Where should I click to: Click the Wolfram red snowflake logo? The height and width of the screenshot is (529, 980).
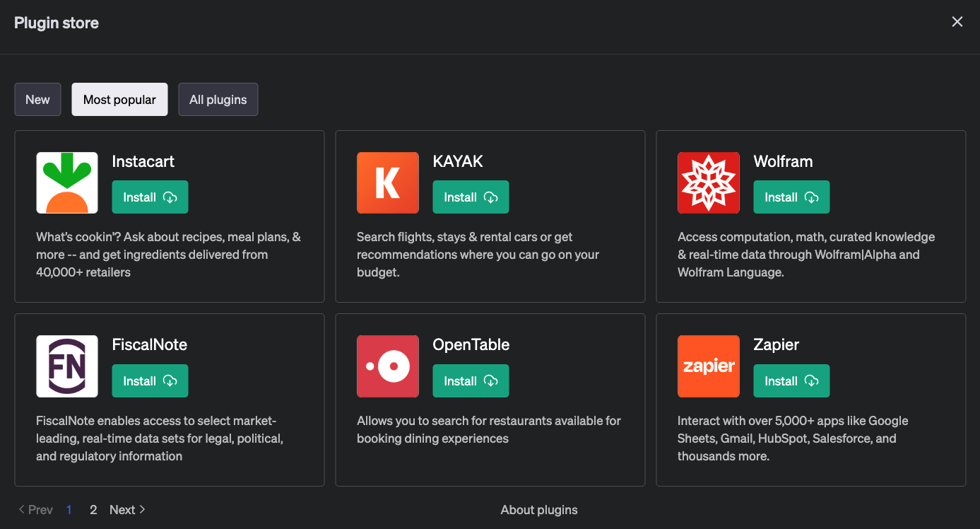point(708,182)
